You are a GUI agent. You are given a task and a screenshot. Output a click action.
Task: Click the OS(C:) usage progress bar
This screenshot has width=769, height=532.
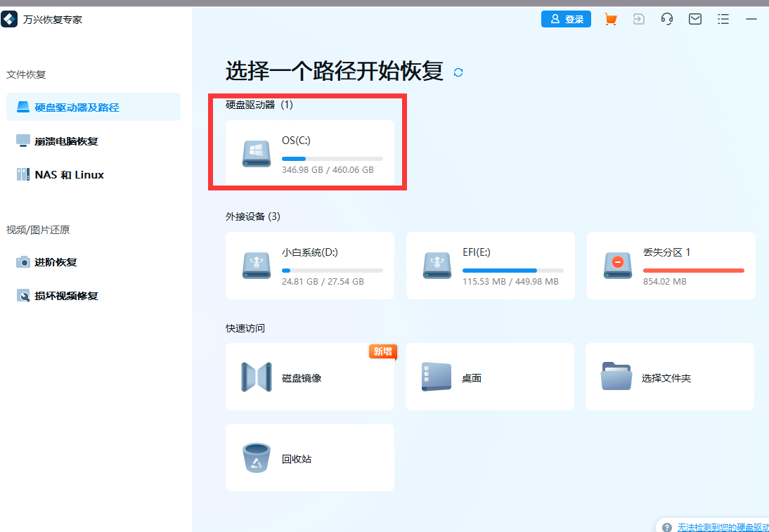click(332, 158)
